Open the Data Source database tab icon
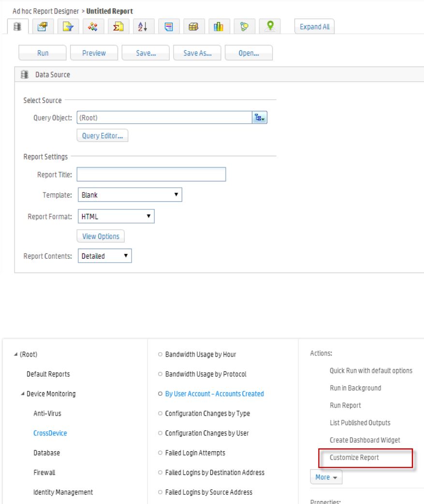Viewport: 424px width, 504px height. (18, 27)
